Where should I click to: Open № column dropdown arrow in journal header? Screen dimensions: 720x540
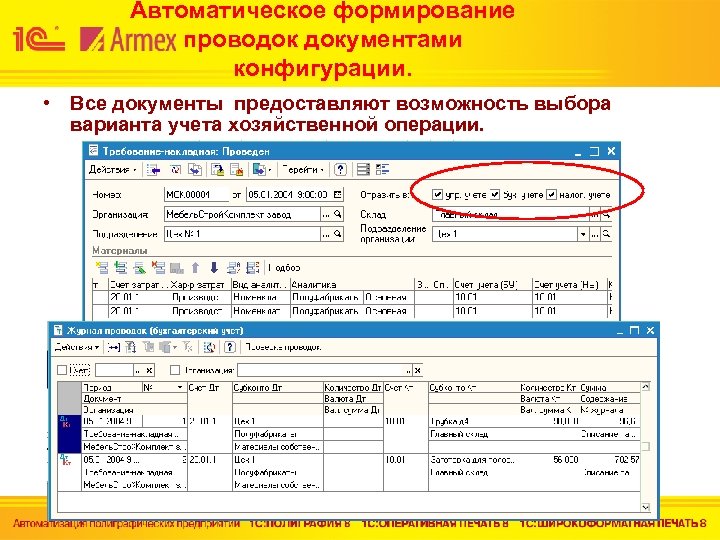pos(180,388)
